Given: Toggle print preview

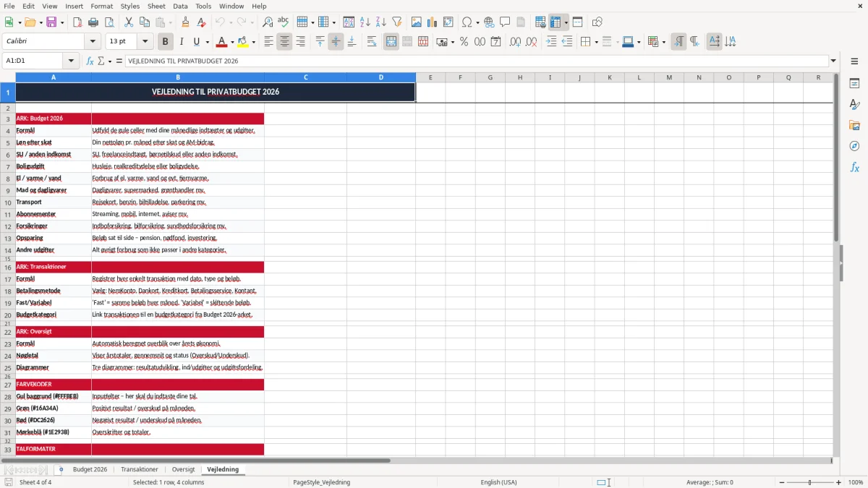Looking at the screenshot, I should click(109, 22).
